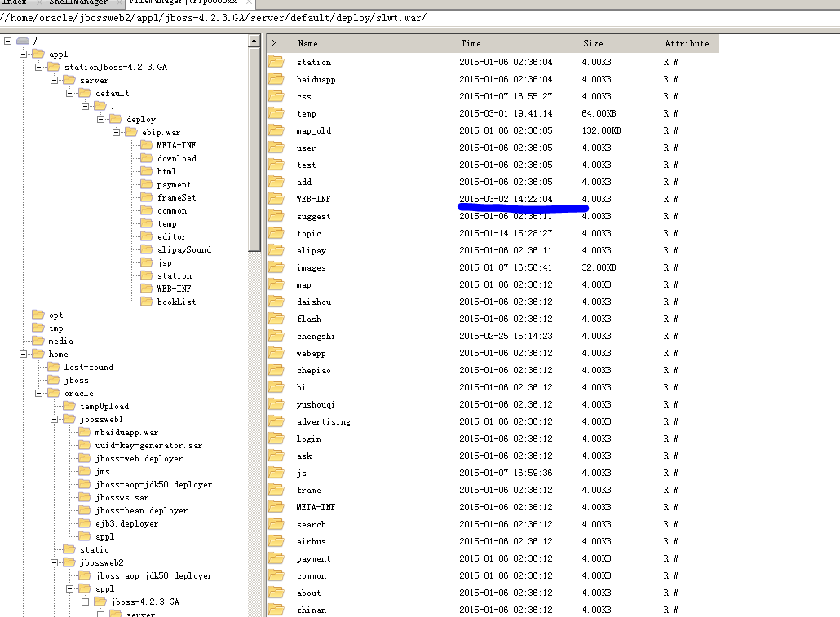Click the alipaySound folder icon in tree

147,249
